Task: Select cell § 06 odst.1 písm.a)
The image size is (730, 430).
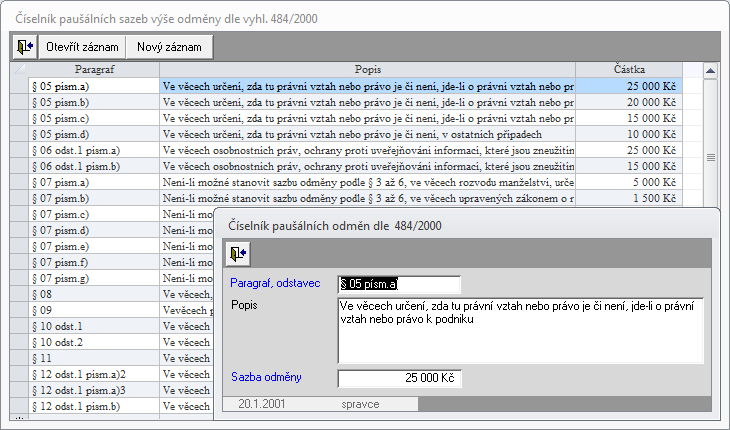Action: [x=94, y=150]
